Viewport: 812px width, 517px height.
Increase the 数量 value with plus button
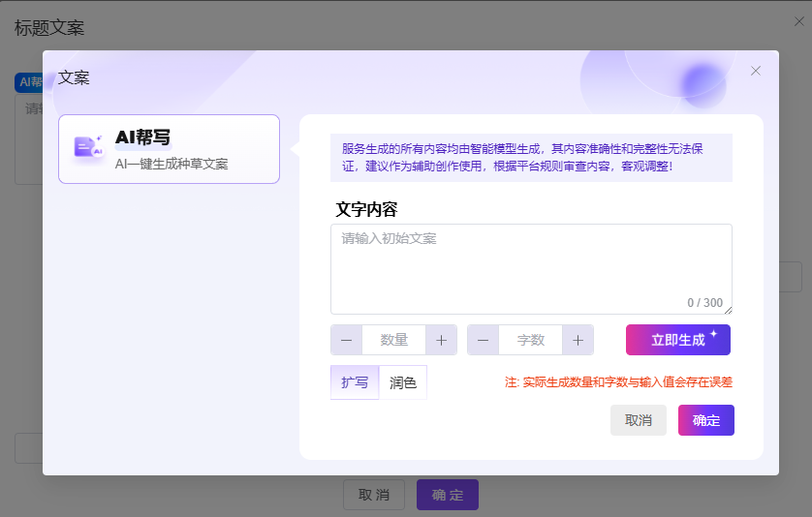click(x=441, y=340)
